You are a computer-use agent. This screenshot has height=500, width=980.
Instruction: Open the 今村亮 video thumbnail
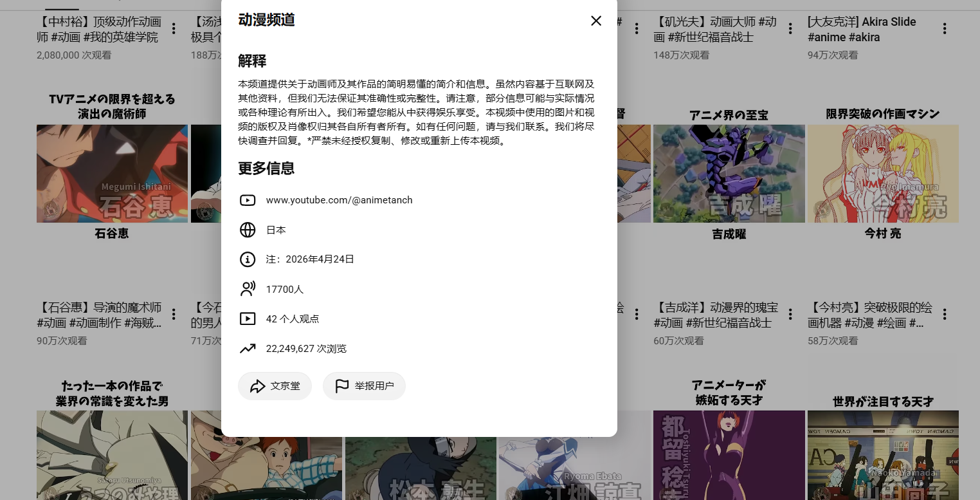[883, 168]
